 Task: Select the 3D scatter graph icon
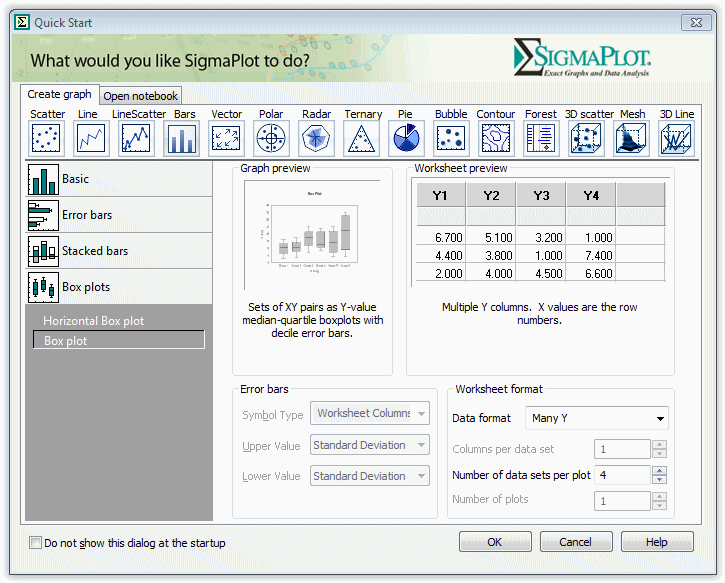[586, 138]
